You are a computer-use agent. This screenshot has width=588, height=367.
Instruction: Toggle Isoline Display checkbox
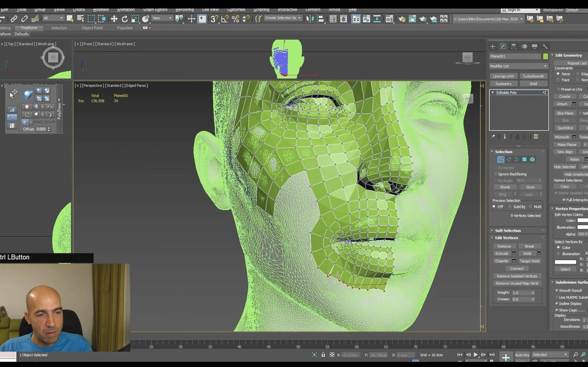click(x=557, y=303)
